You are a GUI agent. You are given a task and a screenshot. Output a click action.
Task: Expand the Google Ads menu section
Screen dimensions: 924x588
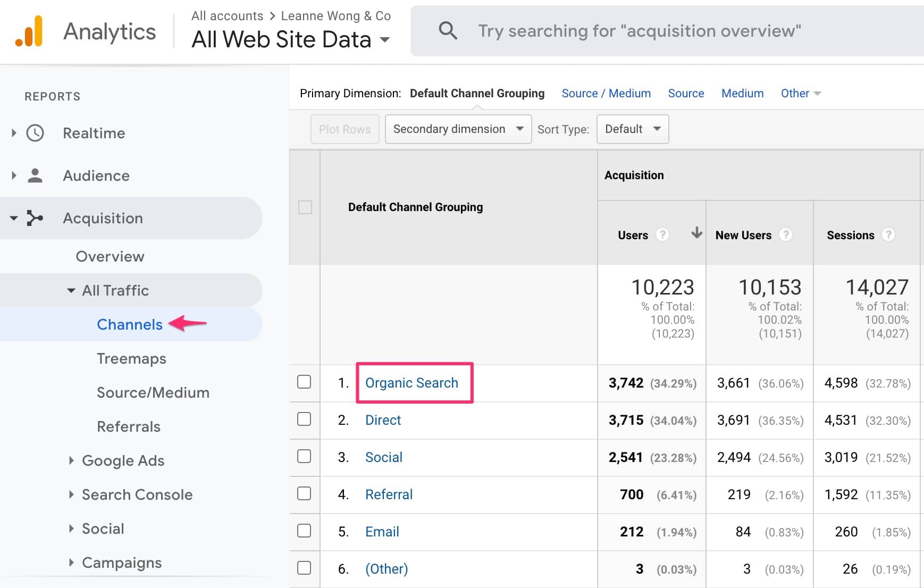click(123, 460)
